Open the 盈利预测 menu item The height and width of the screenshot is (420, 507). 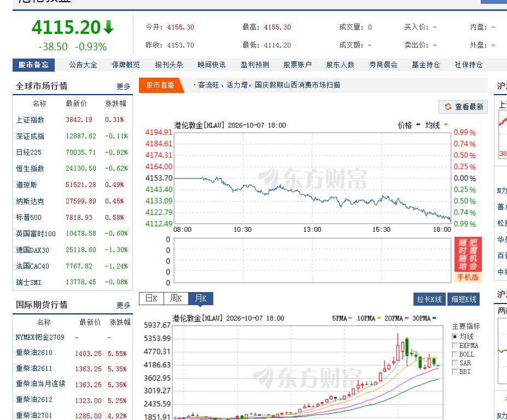tap(255, 65)
